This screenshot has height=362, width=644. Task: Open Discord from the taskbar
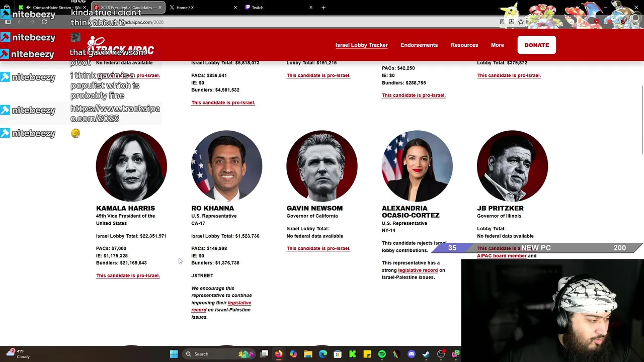(412, 354)
